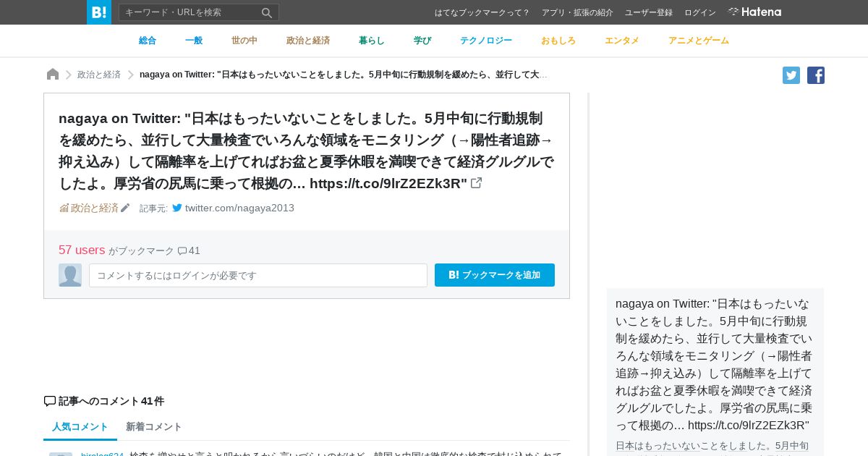Click the Hatena Bookmark B! logo

pyautogui.click(x=99, y=12)
